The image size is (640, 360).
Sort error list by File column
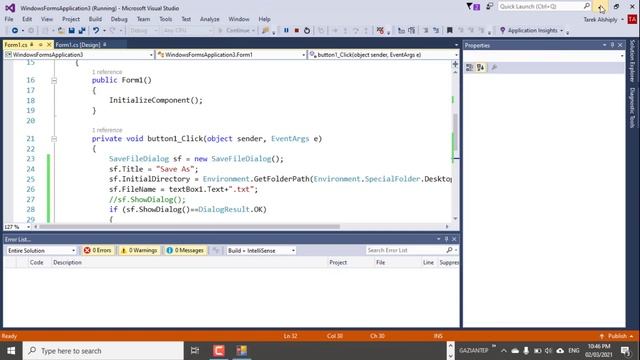click(380, 262)
